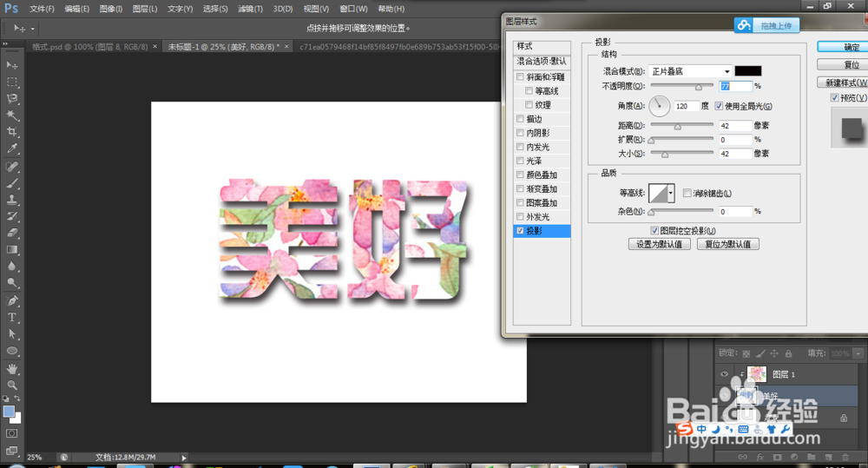Select 混合选项:默认 in styles list
This screenshot has width=868, height=468.
coord(542,62)
